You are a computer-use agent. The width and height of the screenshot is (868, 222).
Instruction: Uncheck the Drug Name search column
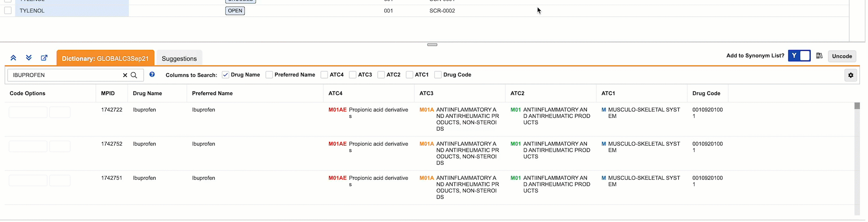[x=225, y=75]
